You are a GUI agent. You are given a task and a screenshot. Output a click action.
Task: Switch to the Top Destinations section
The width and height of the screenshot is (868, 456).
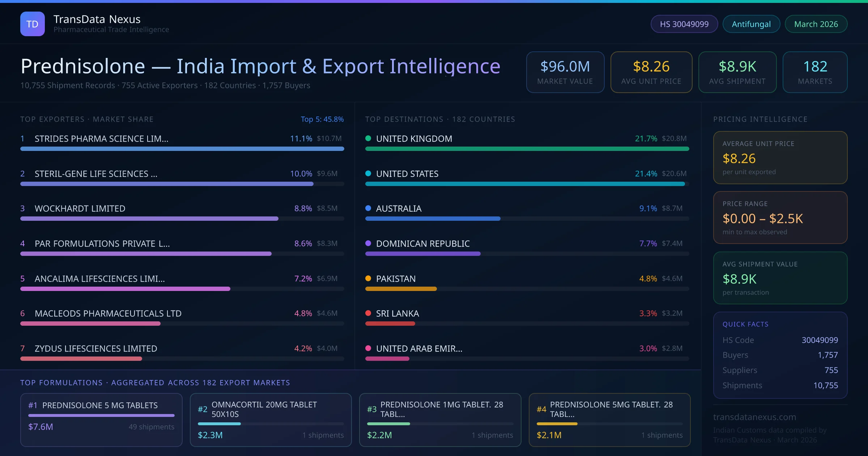[x=440, y=119]
